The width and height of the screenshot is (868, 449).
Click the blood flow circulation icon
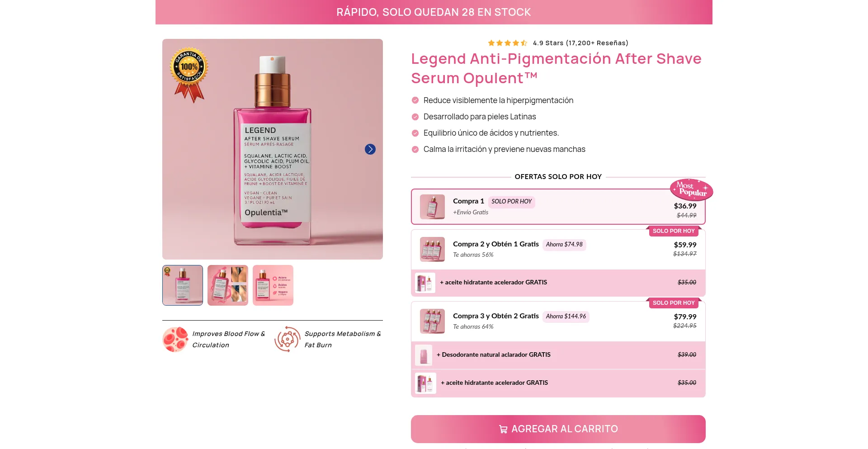[175, 339]
